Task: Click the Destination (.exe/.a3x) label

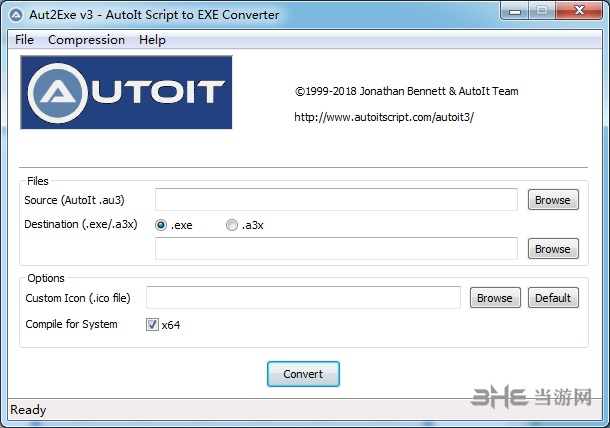Action: [x=81, y=225]
